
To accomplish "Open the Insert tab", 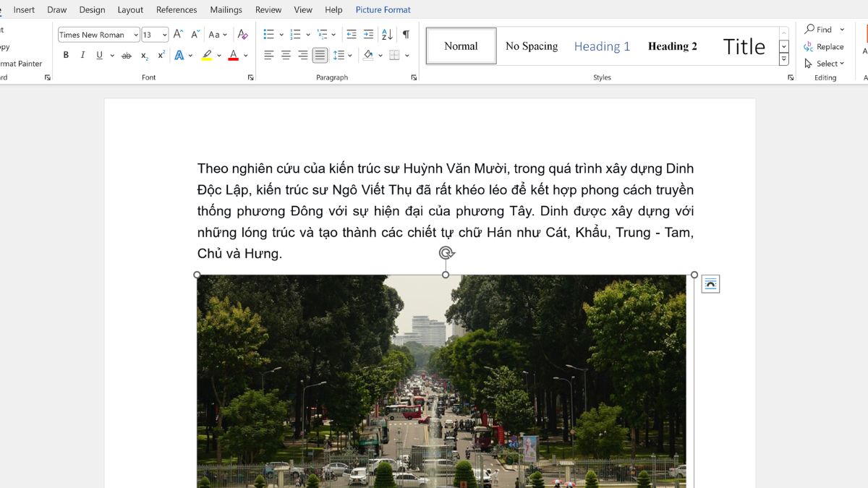I will click(24, 10).
